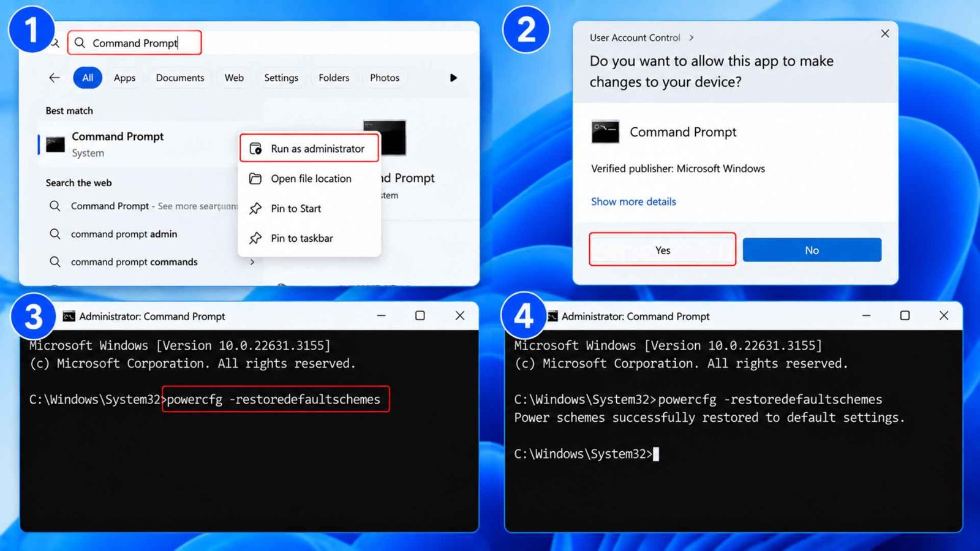Viewport: 980px width, 551px height.
Task: Click the 'Verified publisher: Microsoft Windows' text
Action: [678, 168]
